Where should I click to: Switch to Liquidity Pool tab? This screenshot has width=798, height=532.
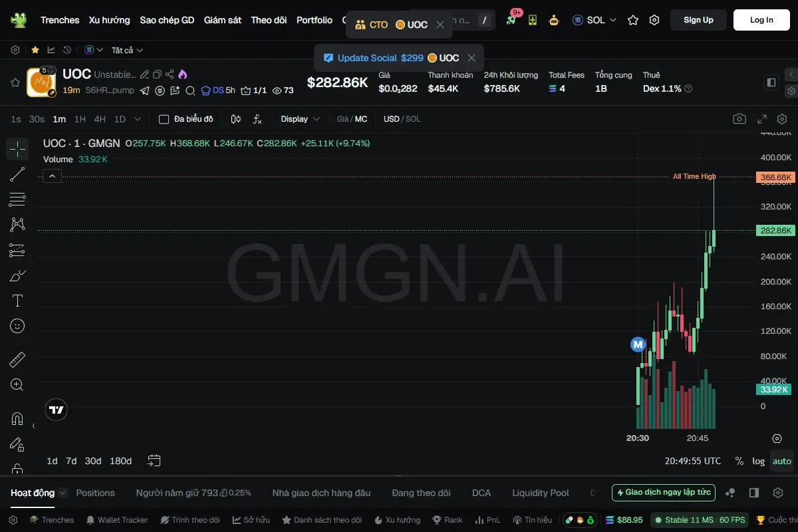[541, 493]
